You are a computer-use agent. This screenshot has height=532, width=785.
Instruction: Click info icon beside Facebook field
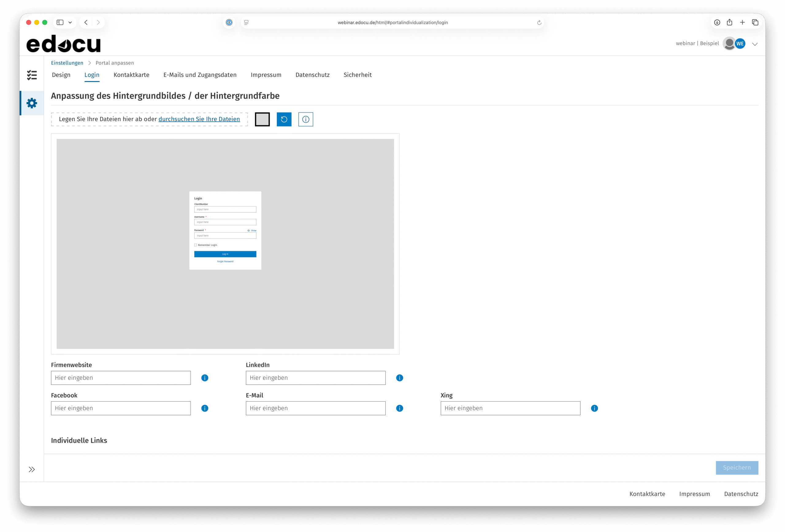(205, 408)
